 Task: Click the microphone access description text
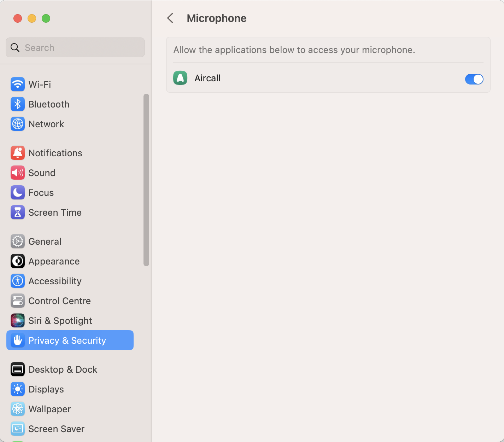294,50
